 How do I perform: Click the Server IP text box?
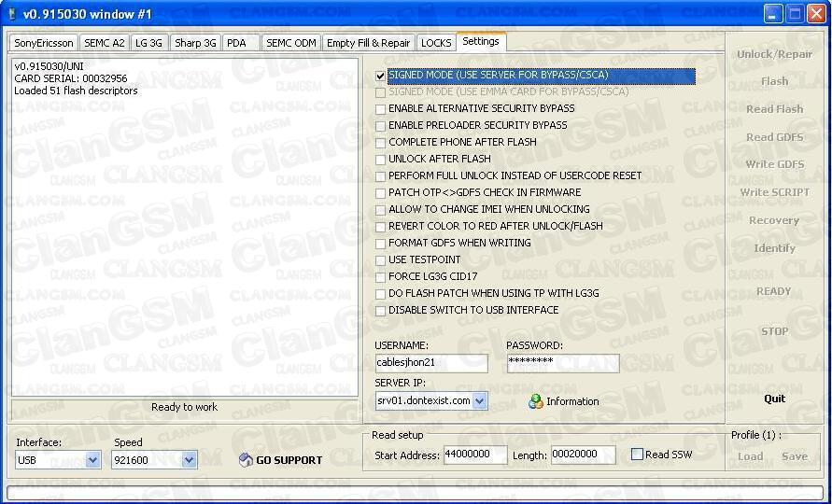coord(423,401)
